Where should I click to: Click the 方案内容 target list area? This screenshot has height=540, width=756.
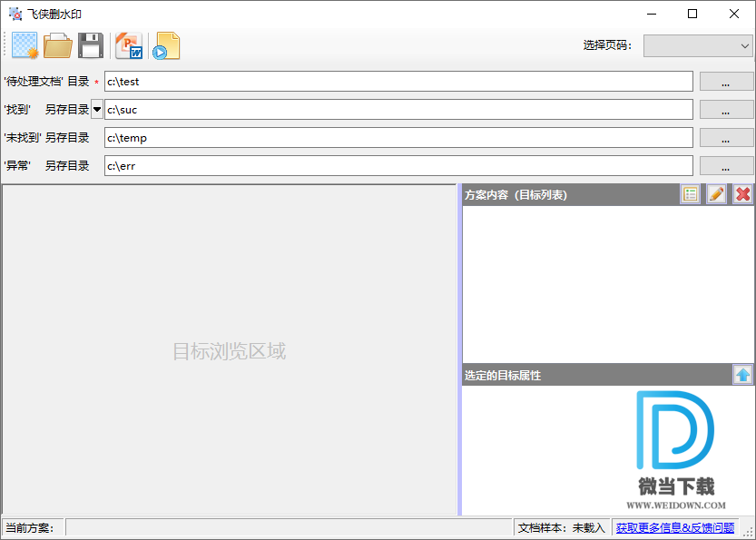[607, 284]
